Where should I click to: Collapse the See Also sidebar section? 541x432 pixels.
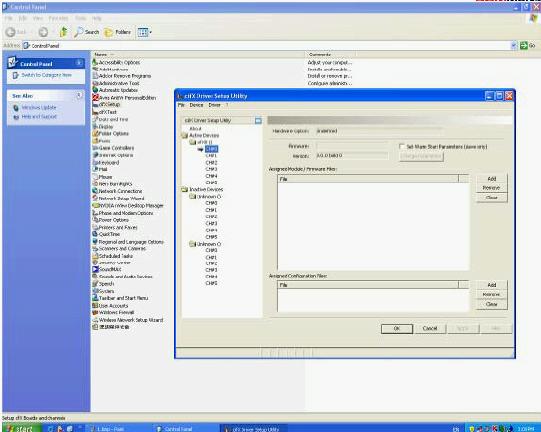pyautogui.click(x=79, y=95)
